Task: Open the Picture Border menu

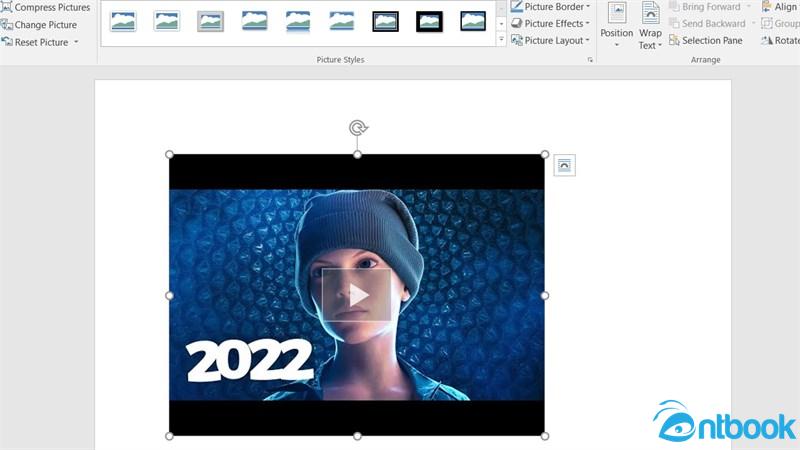Action: pos(551,7)
